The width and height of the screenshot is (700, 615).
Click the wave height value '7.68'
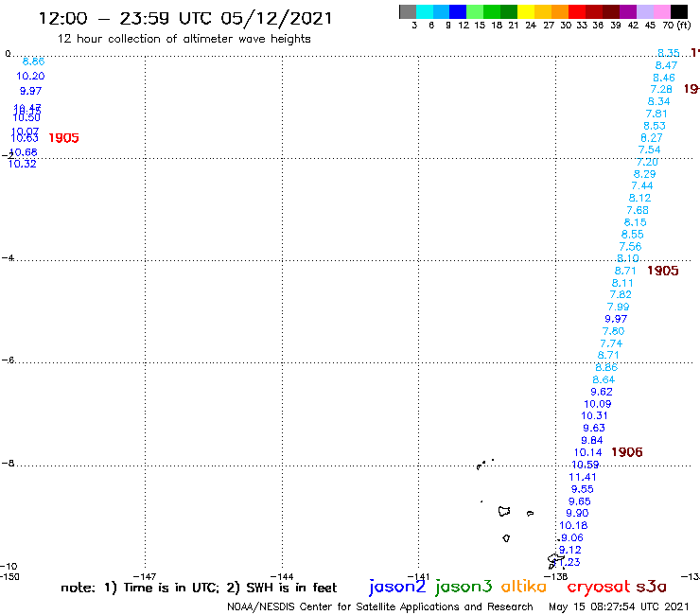(638, 210)
